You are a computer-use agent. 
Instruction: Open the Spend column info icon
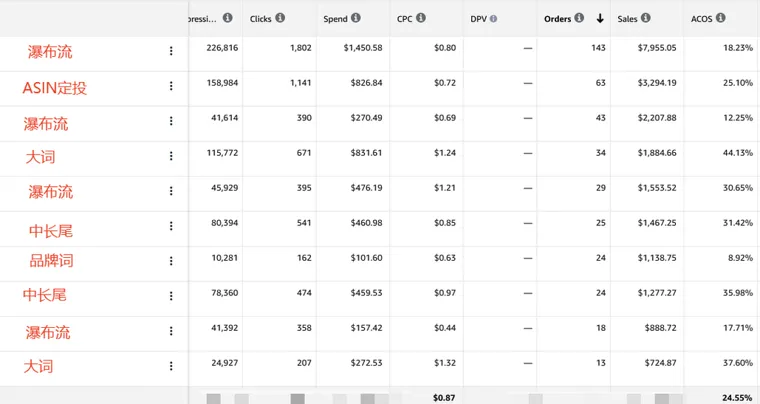pos(357,18)
